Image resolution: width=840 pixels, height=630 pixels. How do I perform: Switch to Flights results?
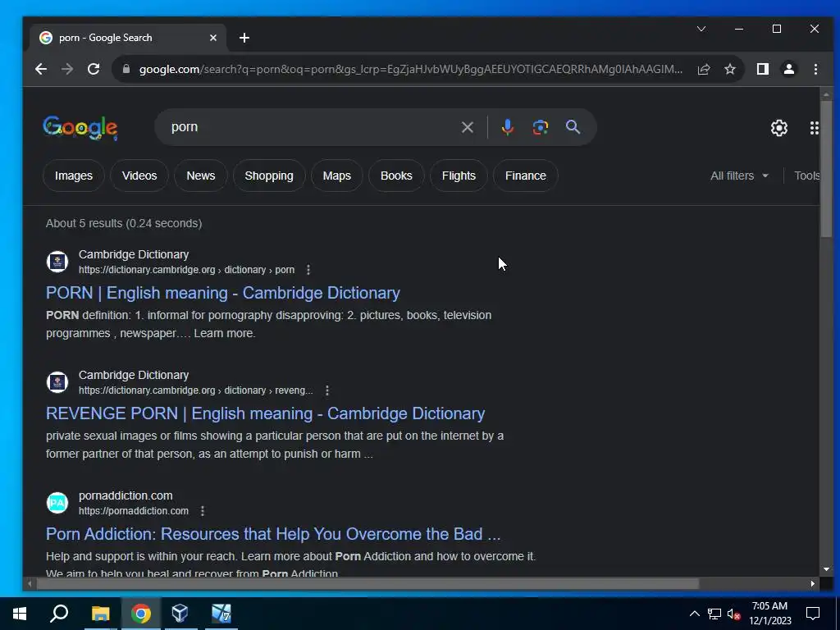coord(459,176)
